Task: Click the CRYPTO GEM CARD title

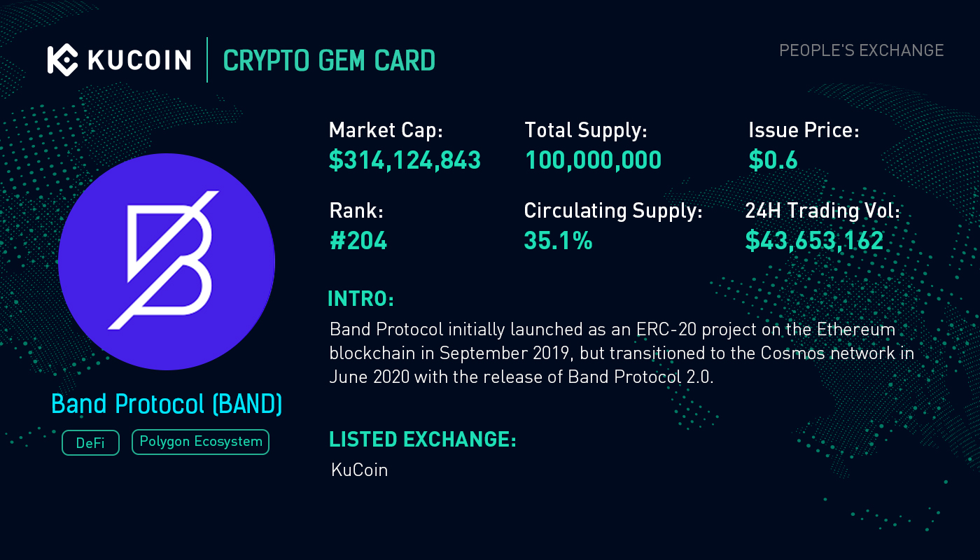Action: click(x=329, y=61)
